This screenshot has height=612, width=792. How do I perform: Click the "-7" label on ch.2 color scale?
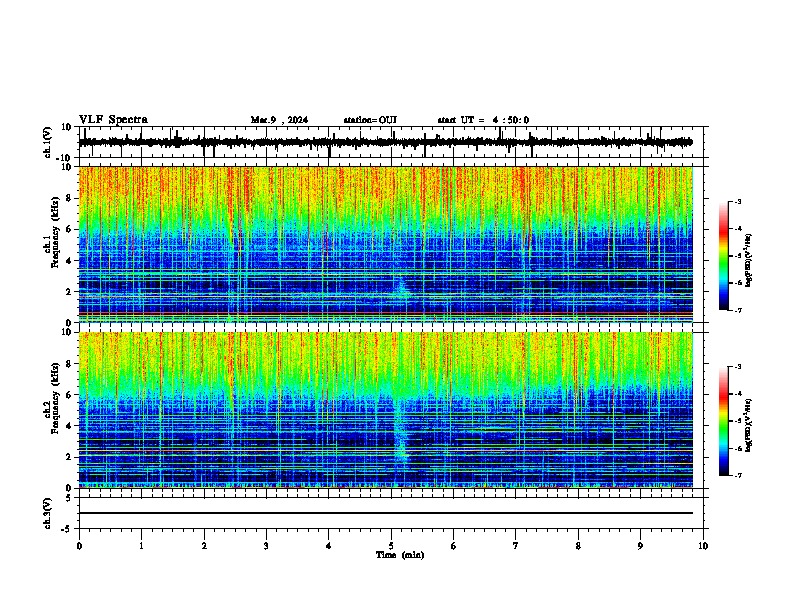tap(738, 475)
